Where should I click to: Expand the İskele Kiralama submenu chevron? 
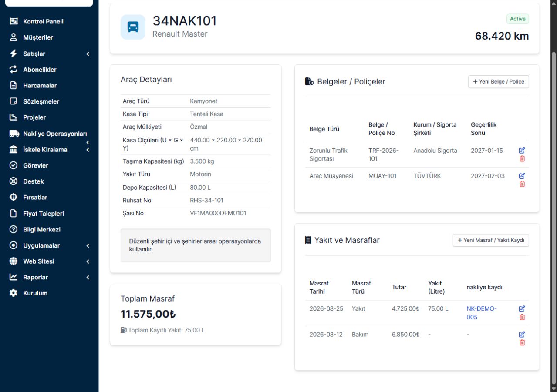[x=88, y=150]
